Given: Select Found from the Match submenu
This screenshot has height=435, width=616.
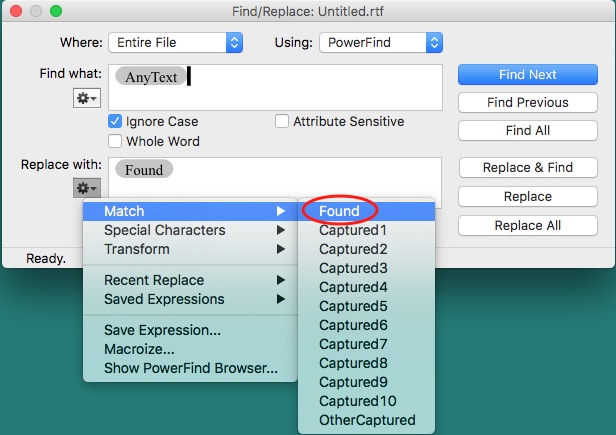Looking at the screenshot, I should tap(339, 211).
